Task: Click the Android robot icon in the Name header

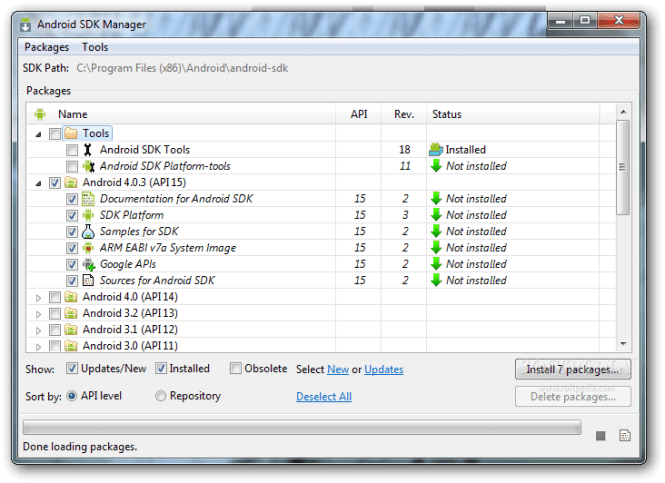Action: [x=40, y=114]
